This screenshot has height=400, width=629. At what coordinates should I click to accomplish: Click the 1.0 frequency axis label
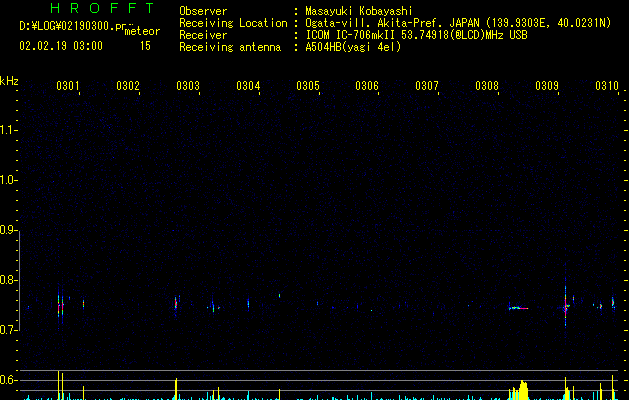pyautogui.click(x=8, y=180)
